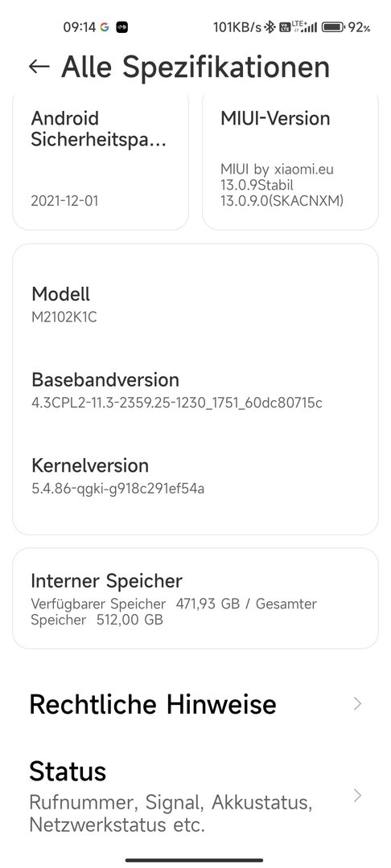Open Rechtliche Hinweise chevron arrow
This screenshot has width=391, height=868.
357,703
